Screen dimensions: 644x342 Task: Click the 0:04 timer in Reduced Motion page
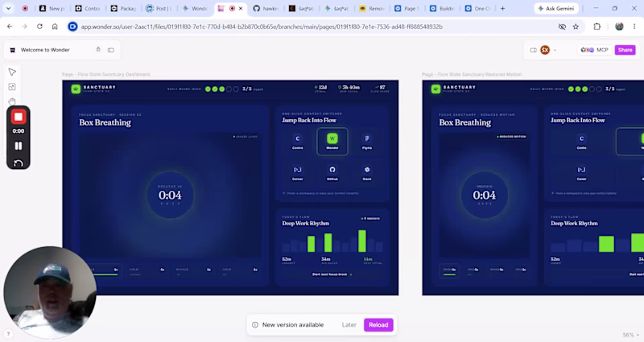click(485, 196)
